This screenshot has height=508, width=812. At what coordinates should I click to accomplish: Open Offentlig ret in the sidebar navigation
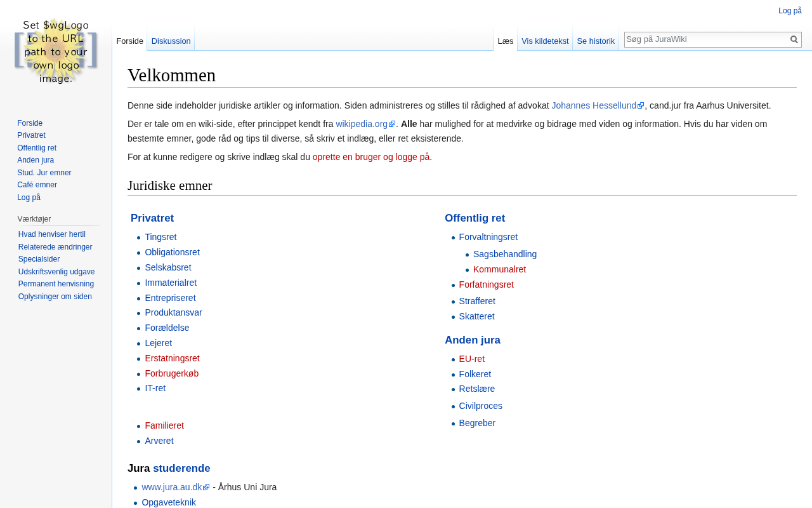coord(37,148)
